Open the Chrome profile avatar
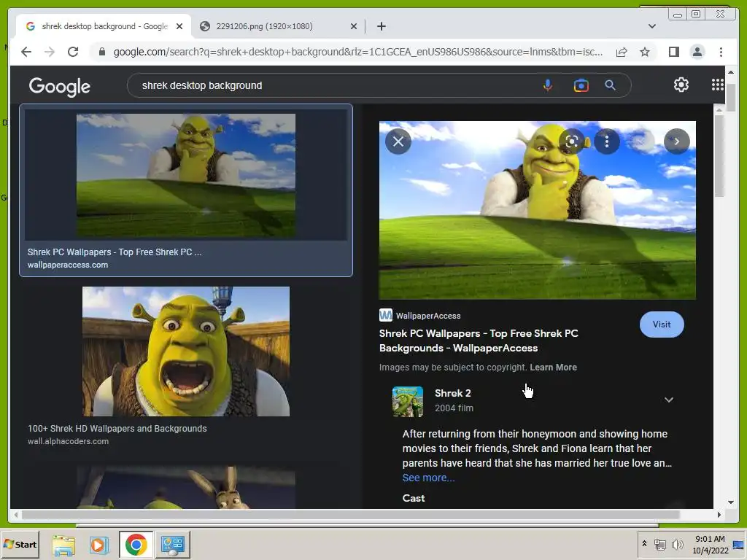Viewport: 747px width, 560px height. tap(697, 52)
